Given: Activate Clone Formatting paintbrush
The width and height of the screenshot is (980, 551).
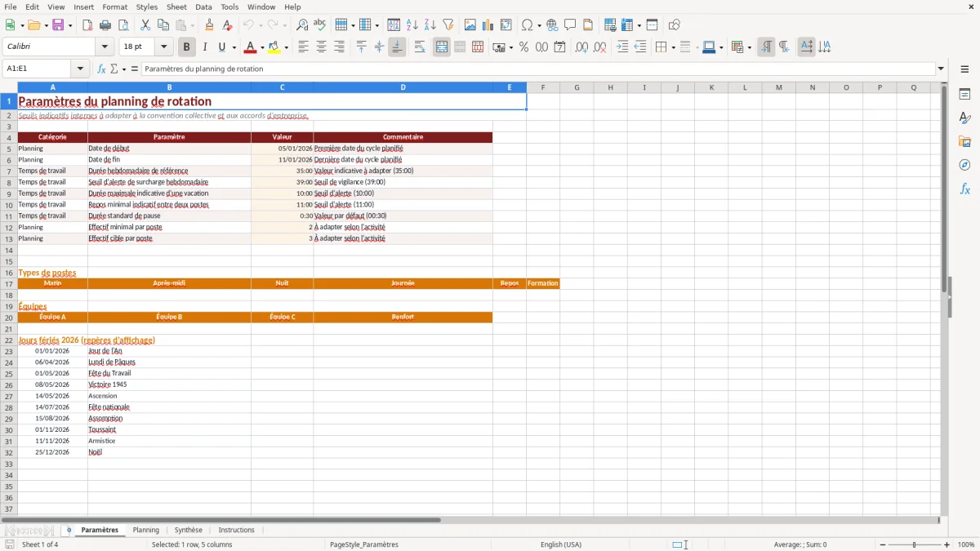Looking at the screenshot, I should coord(210,25).
